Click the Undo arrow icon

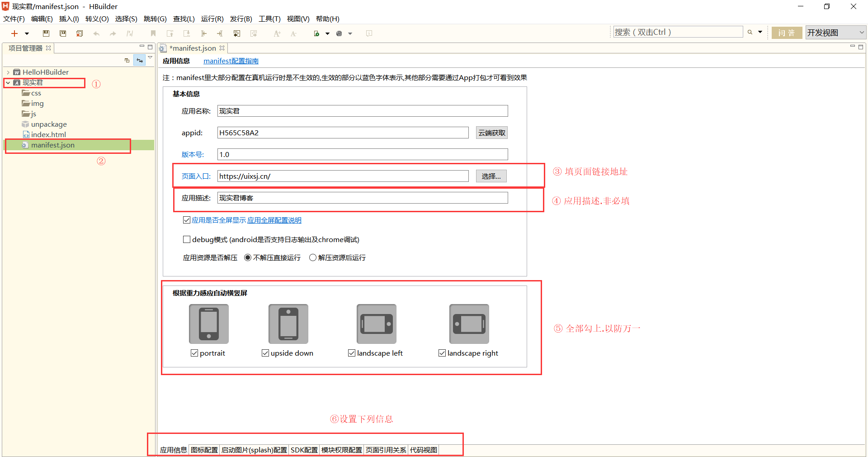tap(96, 33)
